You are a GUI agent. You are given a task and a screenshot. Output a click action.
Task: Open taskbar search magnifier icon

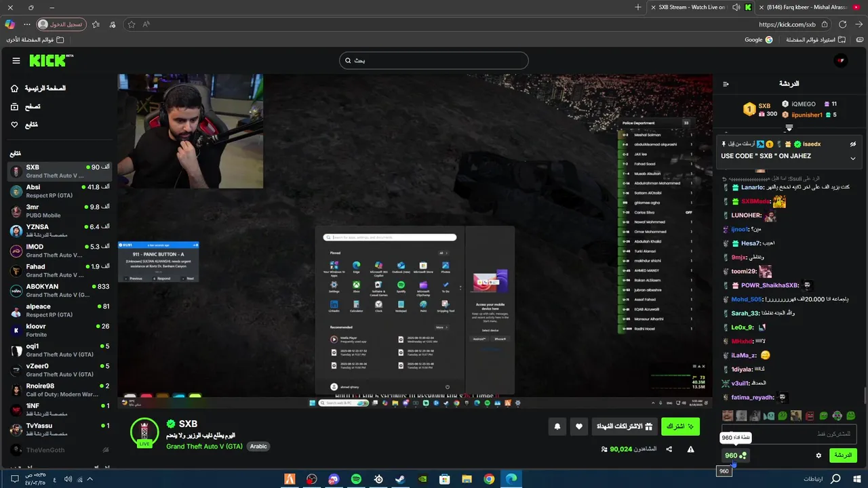point(835,479)
